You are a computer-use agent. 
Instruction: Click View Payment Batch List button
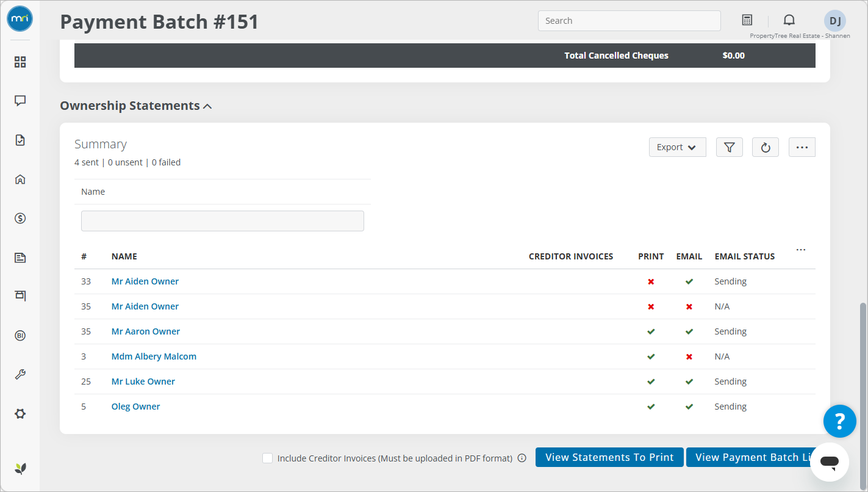(x=752, y=457)
